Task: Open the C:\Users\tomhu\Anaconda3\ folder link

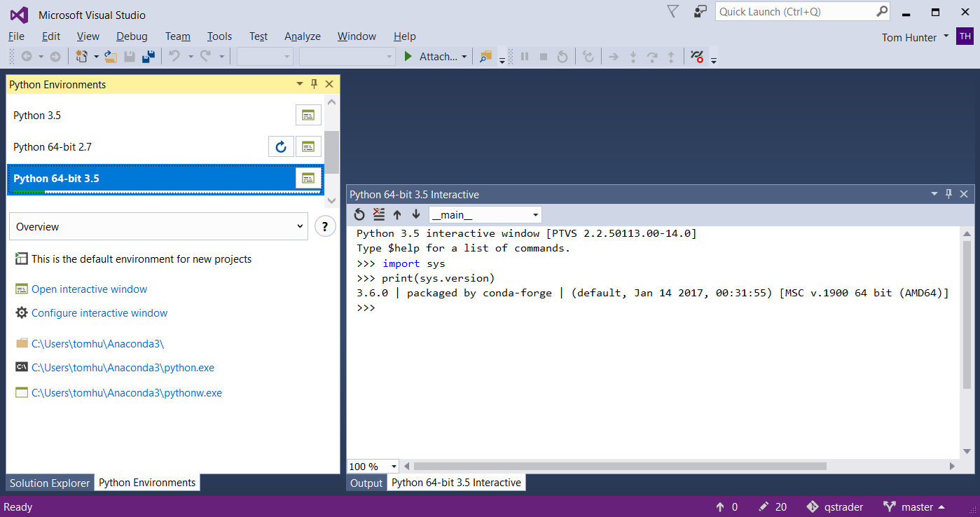Action: click(97, 344)
